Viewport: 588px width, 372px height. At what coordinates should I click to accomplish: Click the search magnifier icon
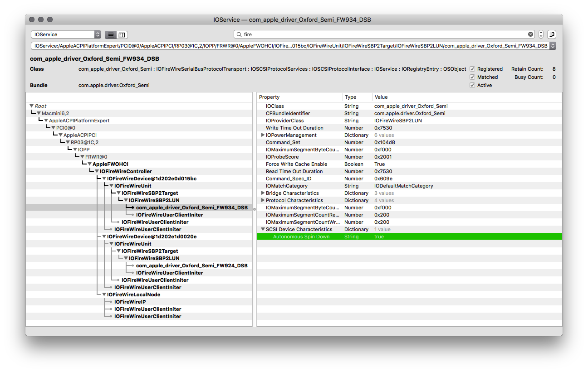pyautogui.click(x=239, y=34)
